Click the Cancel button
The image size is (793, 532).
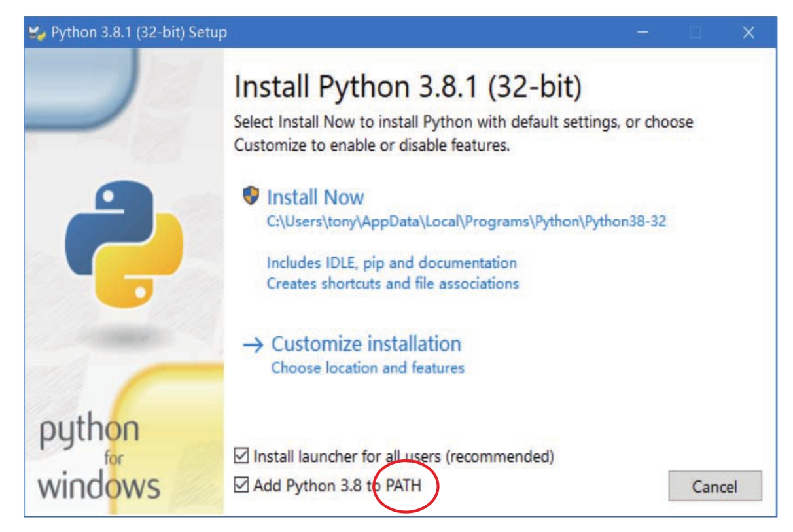coord(714,486)
